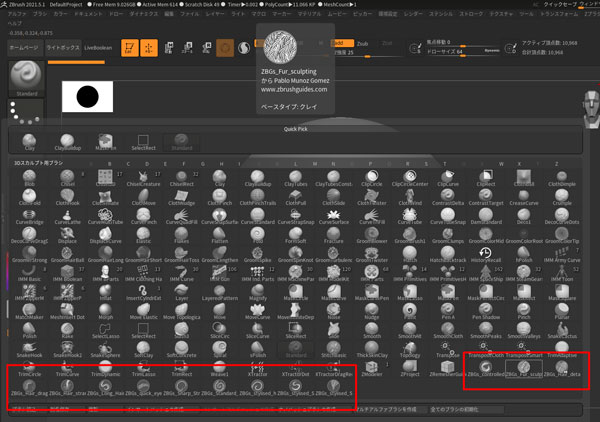
Task: Toggle the Dynamic draw size option
Action: pos(492,51)
